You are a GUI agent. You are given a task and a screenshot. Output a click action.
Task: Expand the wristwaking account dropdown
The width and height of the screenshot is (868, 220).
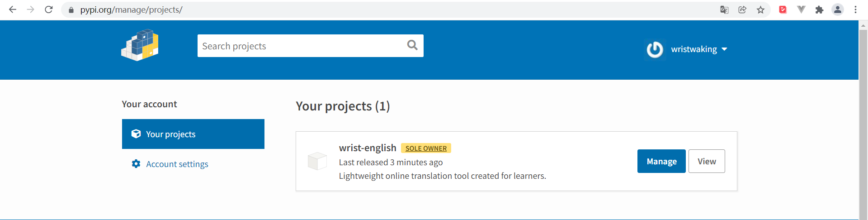click(724, 49)
